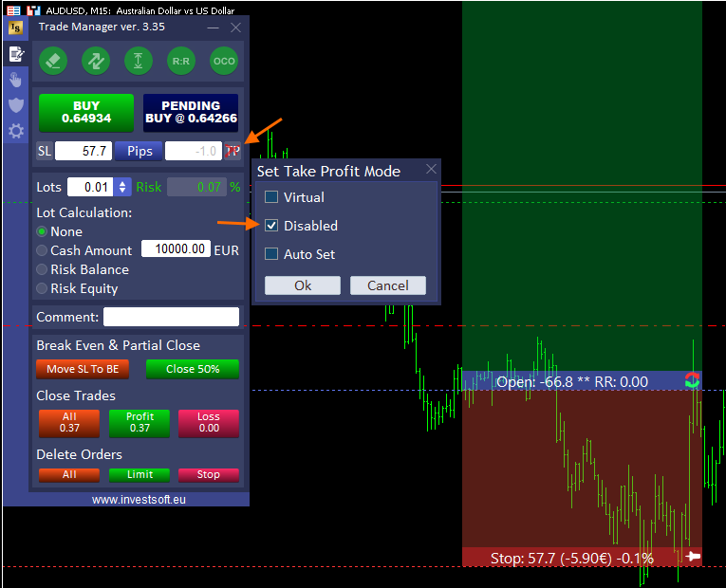
Task: Uncheck the Disabled take profit checkbox
Action: coord(271,226)
